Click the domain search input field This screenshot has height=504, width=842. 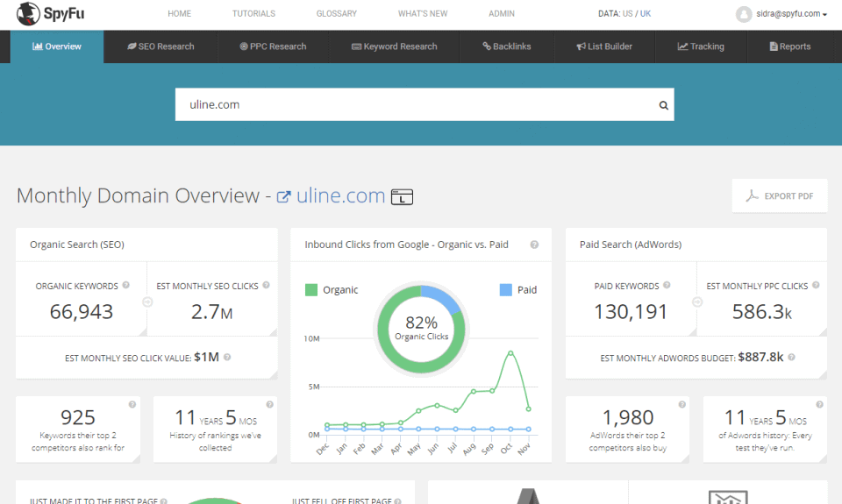click(x=416, y=104)
